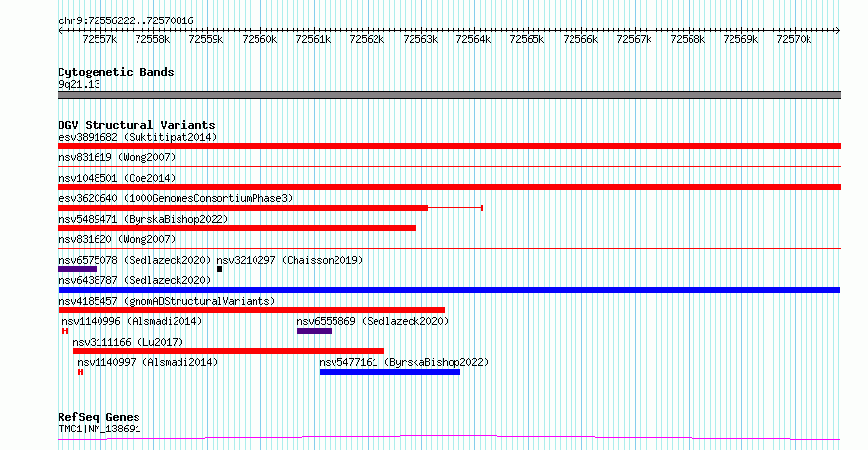Select the tiny red nsv1140997 marker
The width and height of the screenshot is (868, 450).
pyautogui.click(x=80, y=372)
